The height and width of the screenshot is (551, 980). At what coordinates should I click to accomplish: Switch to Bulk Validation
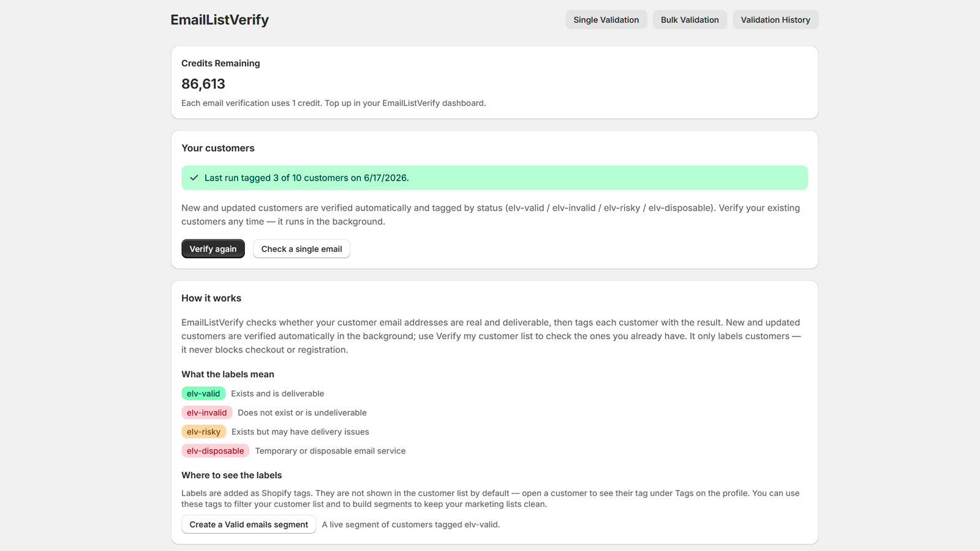pyautogui.click(x=690, y=20)
